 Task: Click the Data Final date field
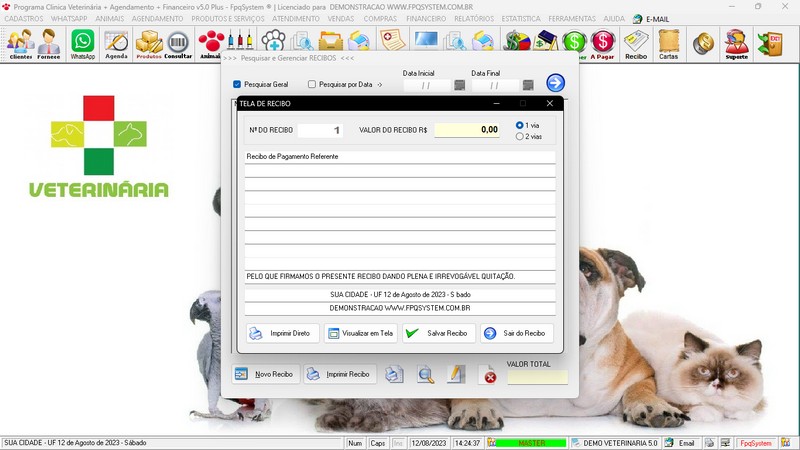click(x=495, y=85)
